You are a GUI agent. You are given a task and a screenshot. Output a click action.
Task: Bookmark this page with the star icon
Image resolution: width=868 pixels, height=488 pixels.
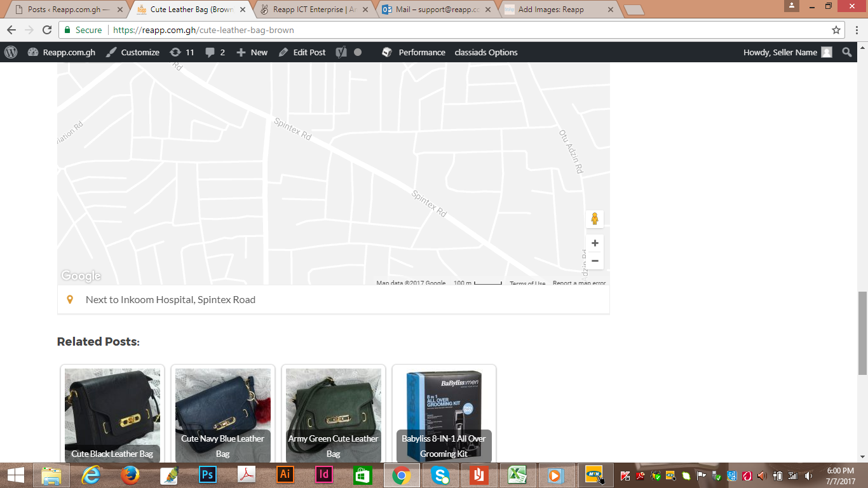pyautogui.click(x=836, y=30)
